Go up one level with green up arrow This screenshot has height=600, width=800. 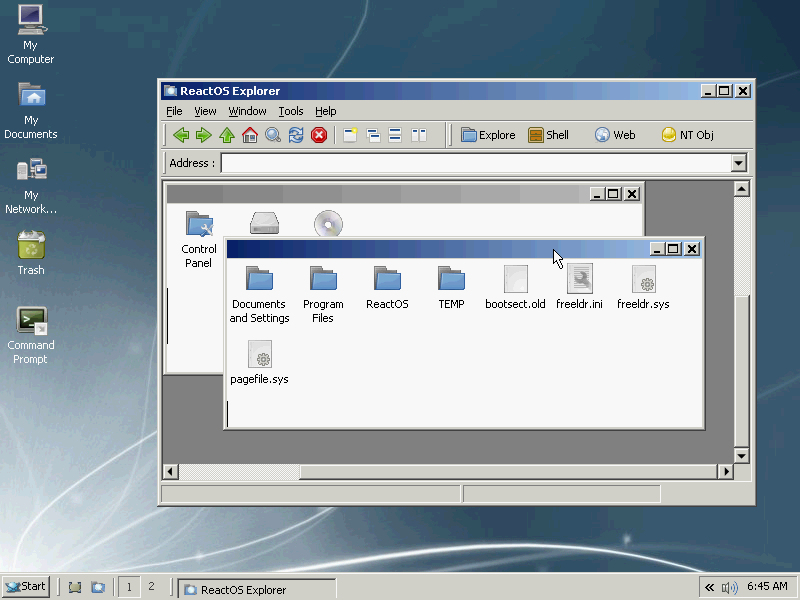(x=227, y=135)
